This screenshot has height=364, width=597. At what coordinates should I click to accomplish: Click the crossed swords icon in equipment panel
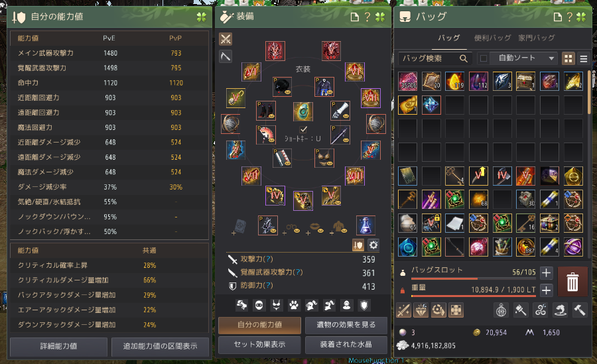point(226,39)
